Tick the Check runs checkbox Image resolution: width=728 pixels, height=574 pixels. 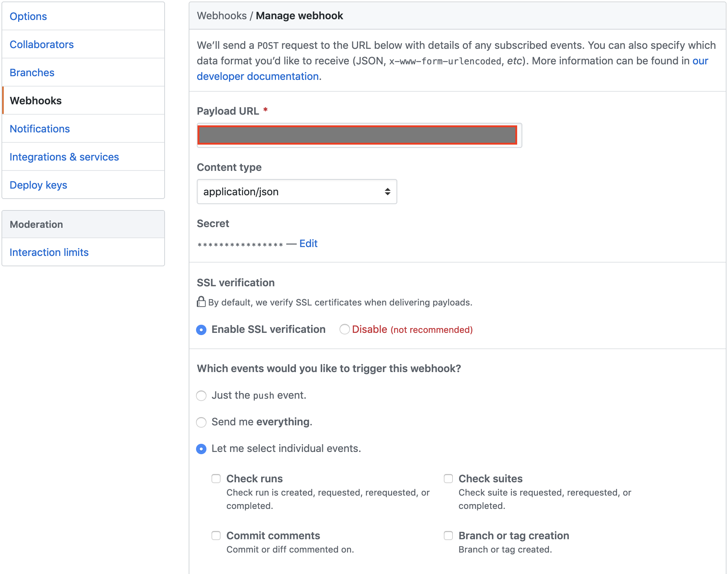[216, 479]
